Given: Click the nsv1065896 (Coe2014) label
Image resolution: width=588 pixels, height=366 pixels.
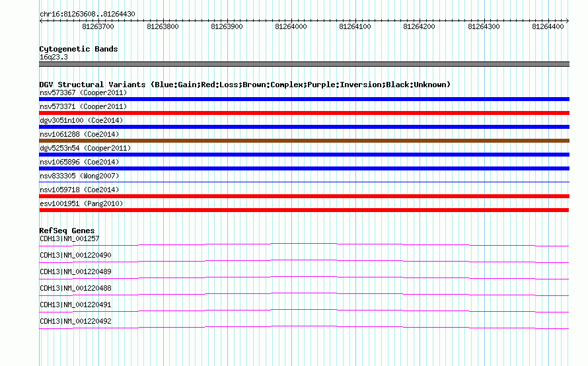Looking at the screenshot, I should (79, 162).
